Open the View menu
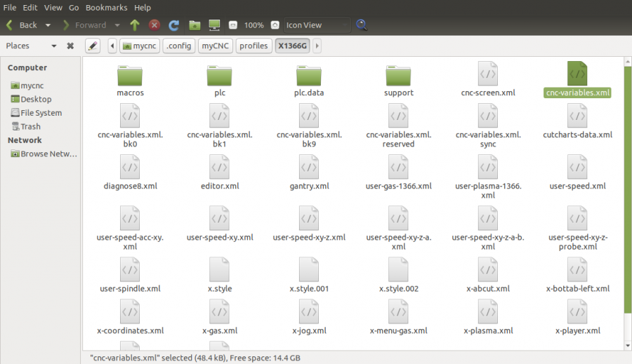This screenshot has height=364, width=632. [53, 7]
